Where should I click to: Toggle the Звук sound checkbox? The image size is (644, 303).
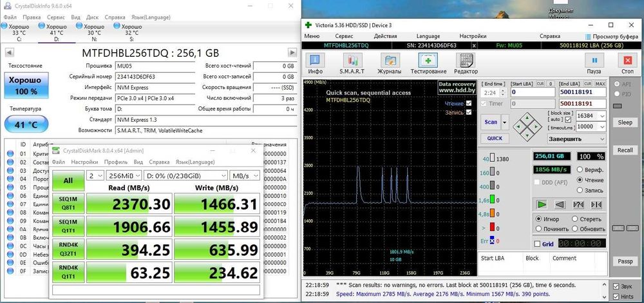point(616,286)
